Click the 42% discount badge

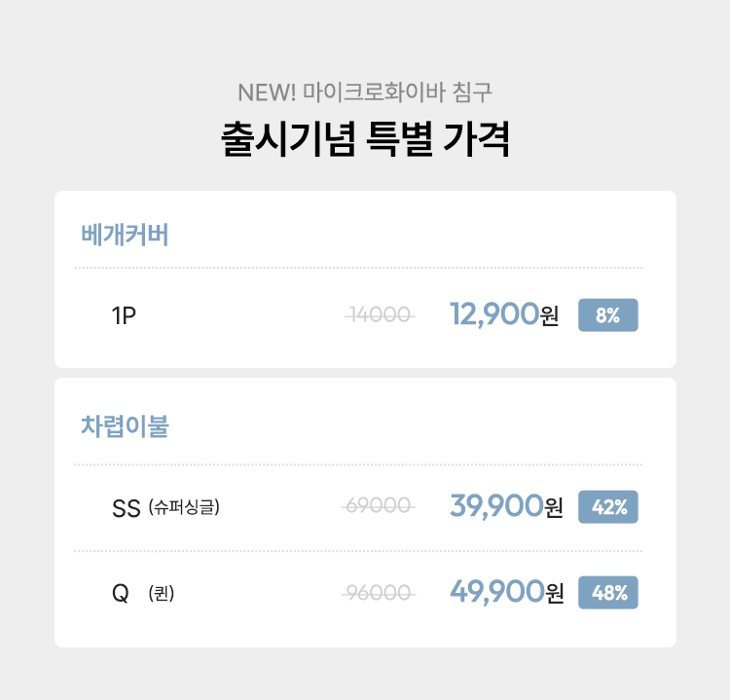pyautogui.click(x=607, y=507)
